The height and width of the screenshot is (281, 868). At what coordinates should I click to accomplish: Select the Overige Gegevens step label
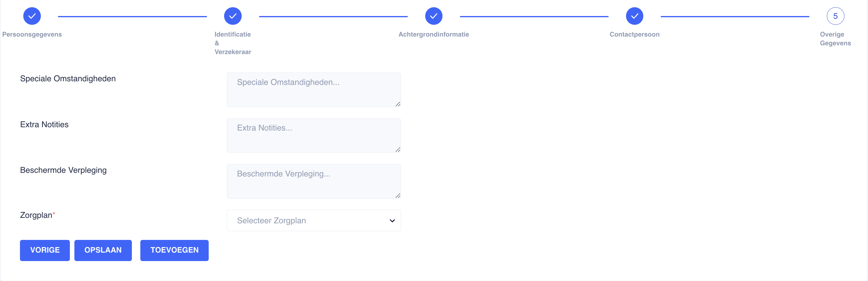[835, 39]
